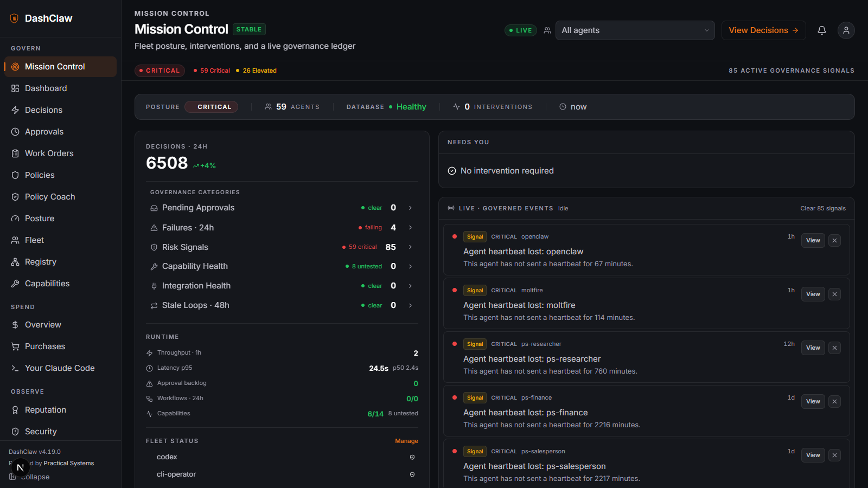Go to Your Claude Code page
This screenshot has height=488, width=868.
pyautogui.click(x=60, y=368)
